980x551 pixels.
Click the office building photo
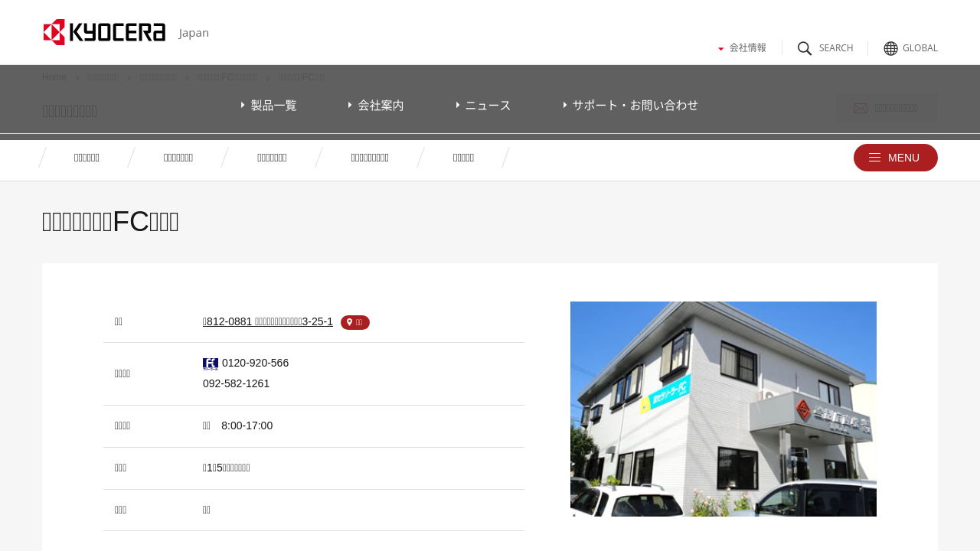[x=724, y=409]
